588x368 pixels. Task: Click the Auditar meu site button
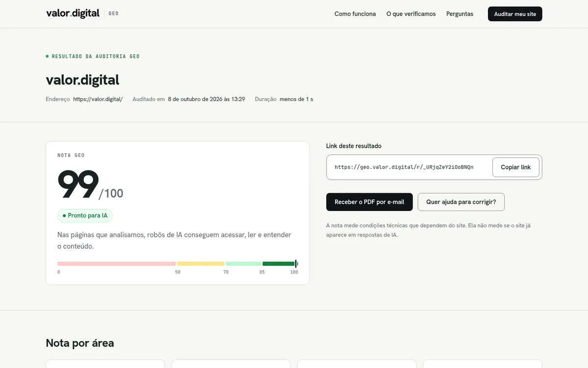[515, 14]
